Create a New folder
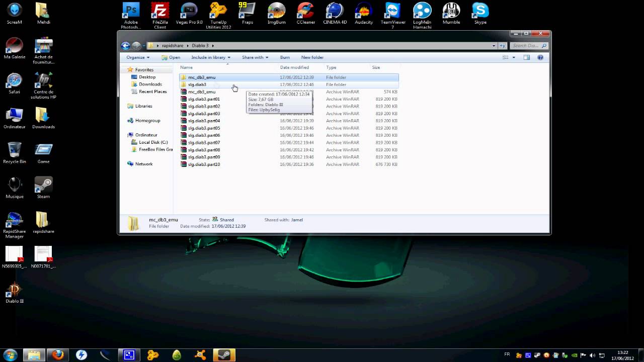644x362 pixels. click(x=312, y=57)
